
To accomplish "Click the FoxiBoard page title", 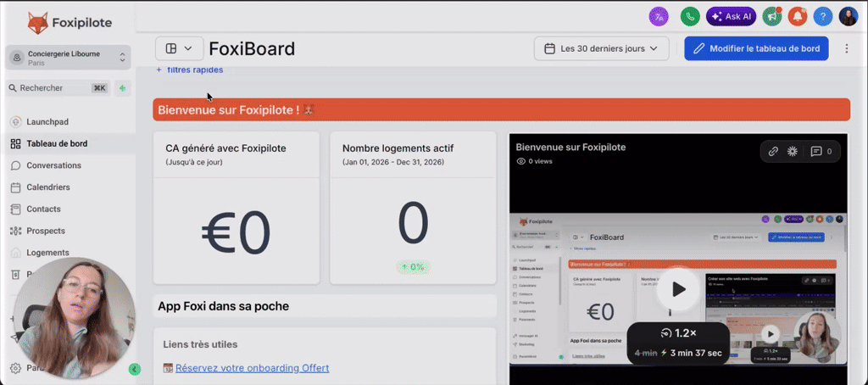I will coord(252,48).
